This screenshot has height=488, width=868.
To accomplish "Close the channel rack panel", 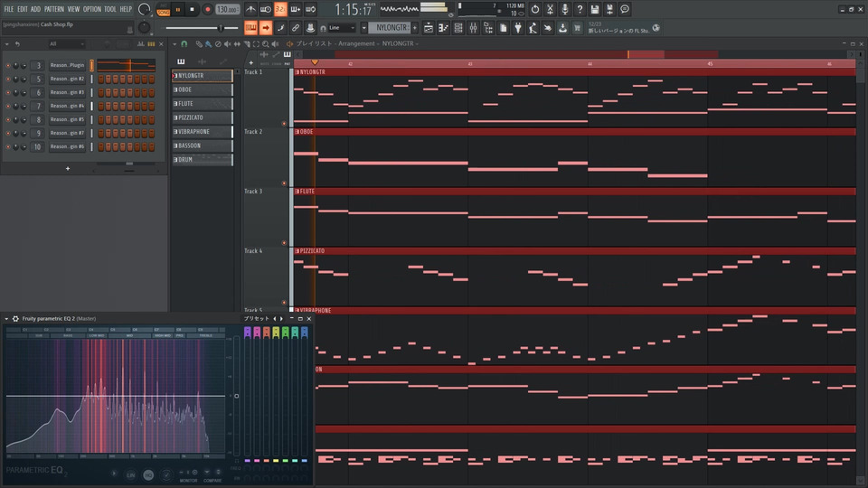I will pos(161,43).
